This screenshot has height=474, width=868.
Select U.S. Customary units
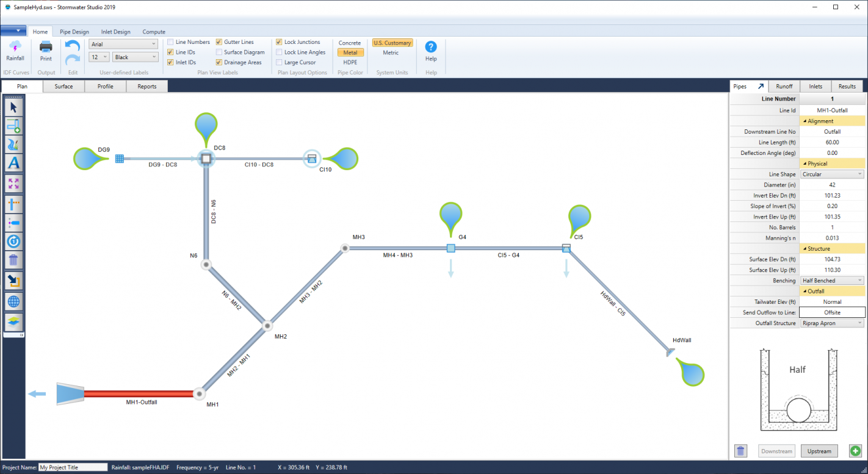pyautogui.click(x=392, y=43)
